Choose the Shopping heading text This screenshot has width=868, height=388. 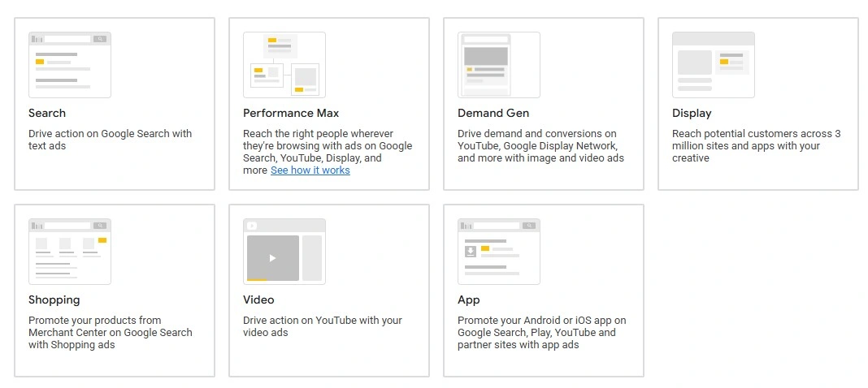[54, 300]
